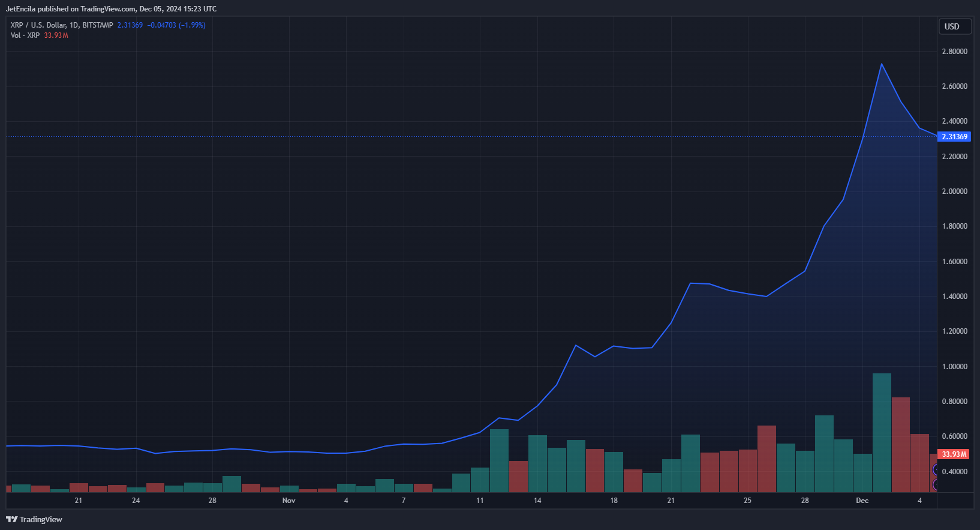
Task: Click the 2.80000 price scale label
Action: point(954,52)
